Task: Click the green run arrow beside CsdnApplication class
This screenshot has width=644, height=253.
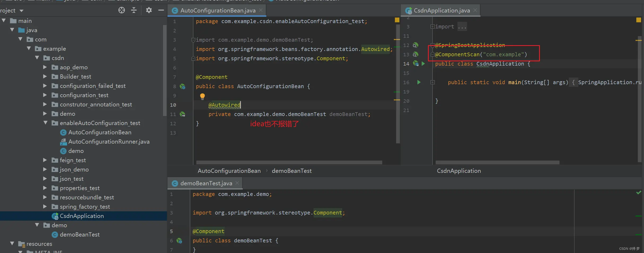Action: 423,64
